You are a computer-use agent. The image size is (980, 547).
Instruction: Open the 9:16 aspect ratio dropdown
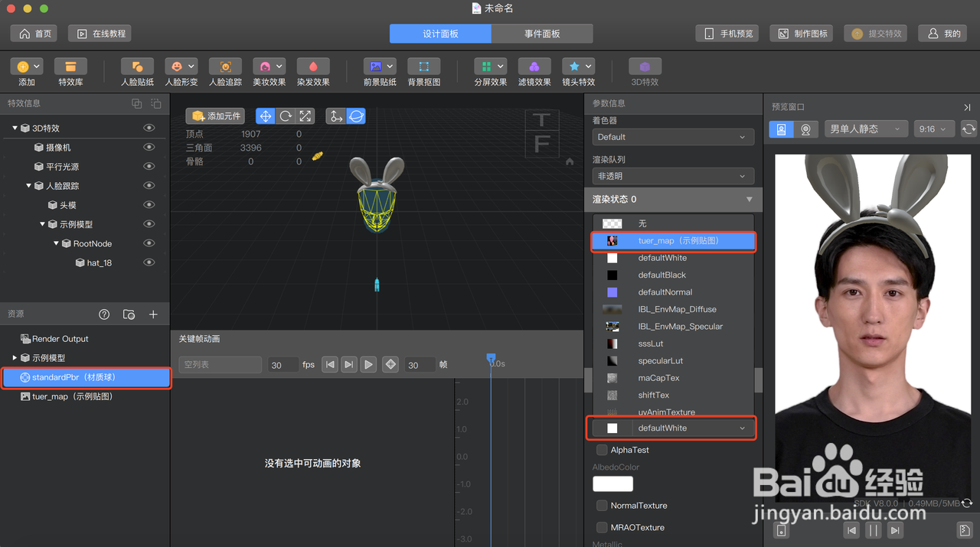pos(934,129)
